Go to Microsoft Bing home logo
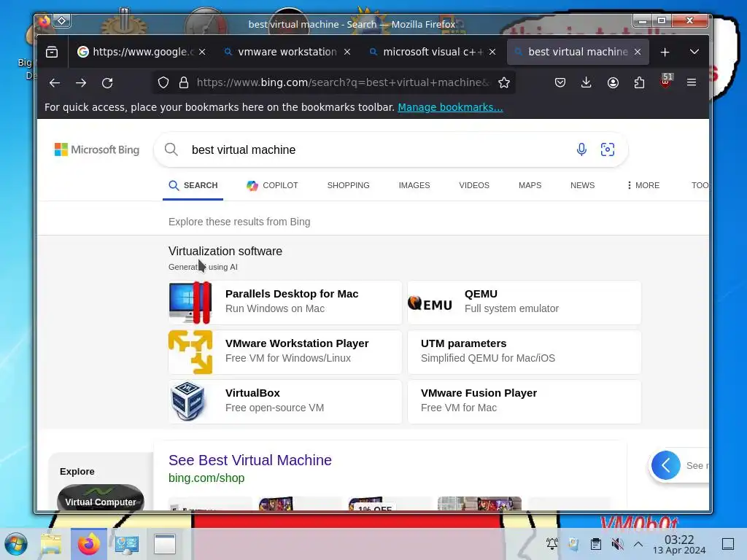Screen dimensions: 747x560 97,149
